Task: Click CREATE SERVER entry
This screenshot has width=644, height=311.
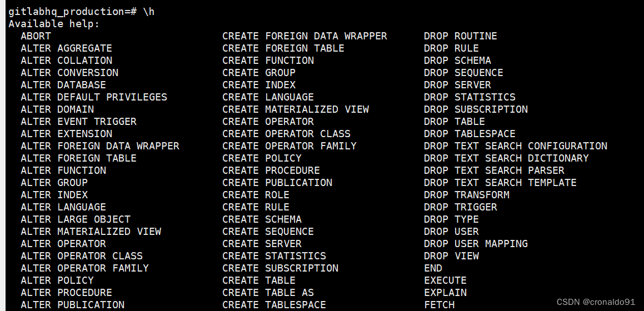Action: point(262,244)
